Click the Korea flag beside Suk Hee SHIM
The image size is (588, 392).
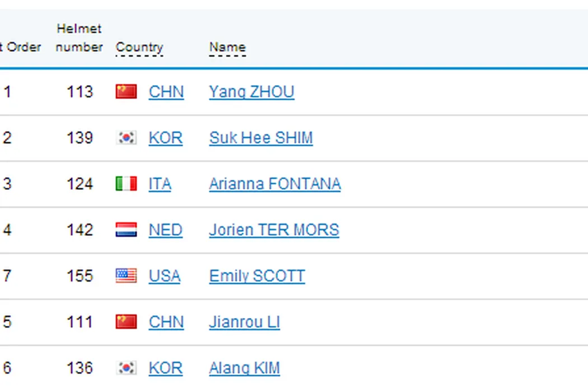tap(126, 138)
